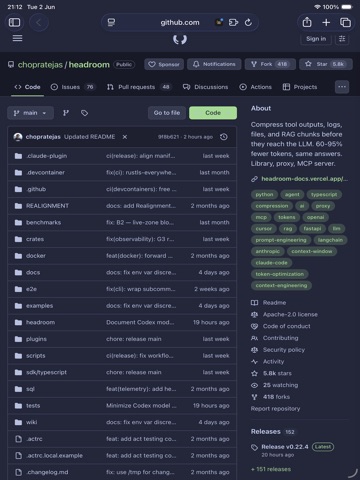Fork the repository
This screenshot has height=480, width=360.
pos(270,64)
